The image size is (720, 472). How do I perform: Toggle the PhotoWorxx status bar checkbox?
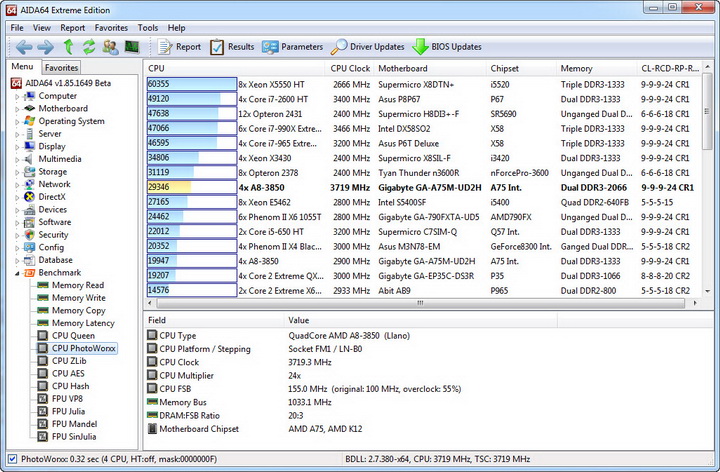click(12, 459)
